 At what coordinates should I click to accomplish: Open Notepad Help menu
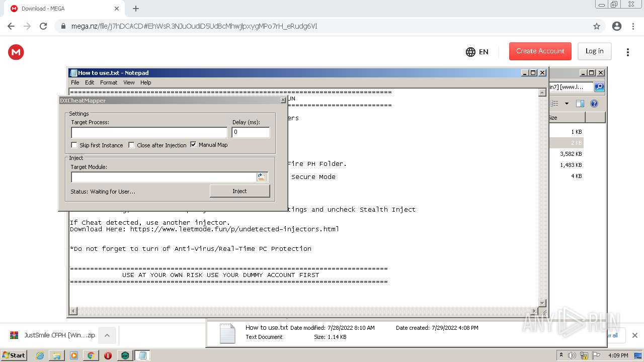point(145,82)
